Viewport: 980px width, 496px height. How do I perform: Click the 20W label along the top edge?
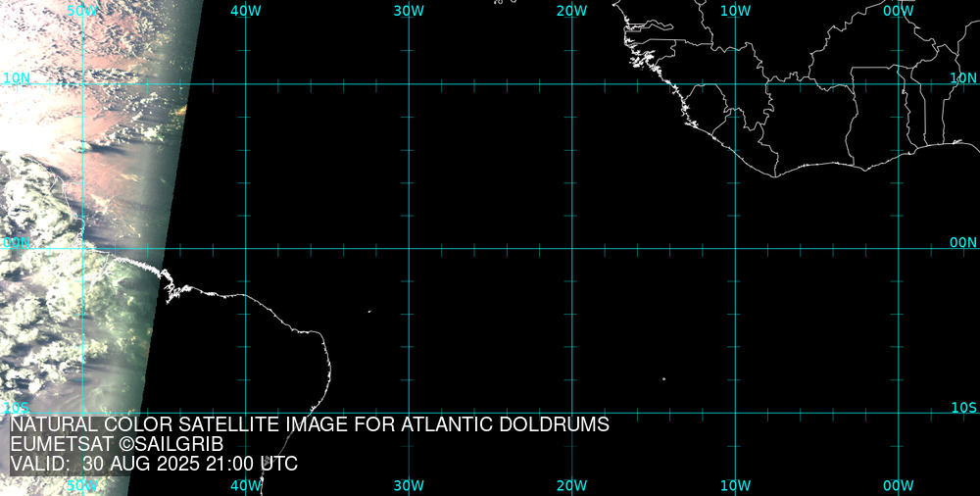coord(572,11)
